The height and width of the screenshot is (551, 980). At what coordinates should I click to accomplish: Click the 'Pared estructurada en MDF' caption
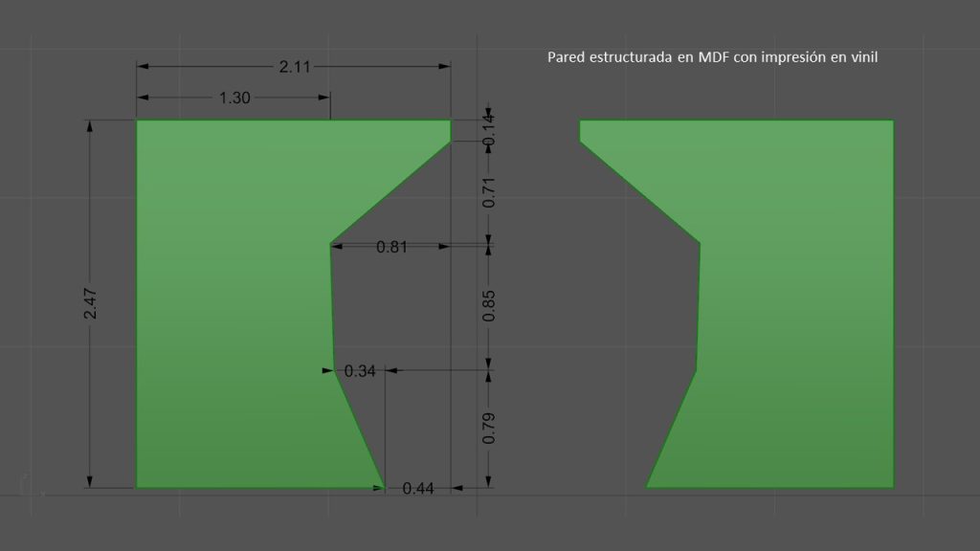pyautogui.click(x=712, y=56)
